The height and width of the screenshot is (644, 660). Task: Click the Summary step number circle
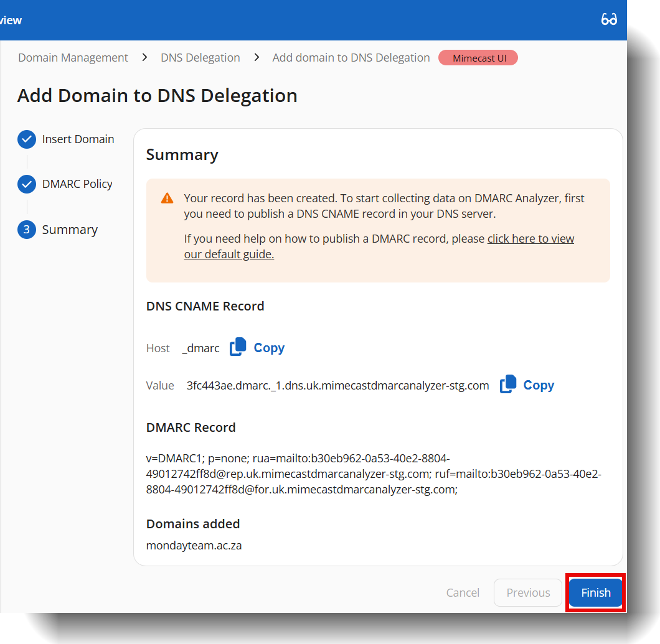point(26,230)
